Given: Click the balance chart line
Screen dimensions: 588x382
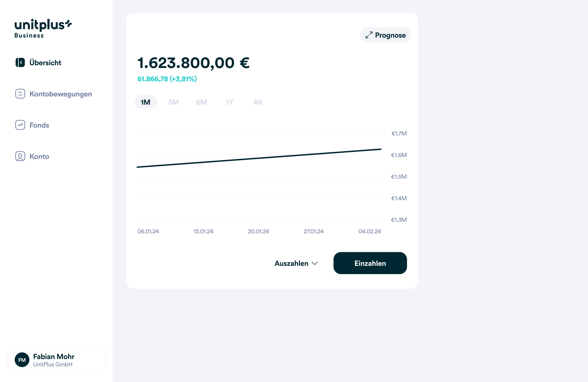Looking at the screenshot, I should point(259,158).
